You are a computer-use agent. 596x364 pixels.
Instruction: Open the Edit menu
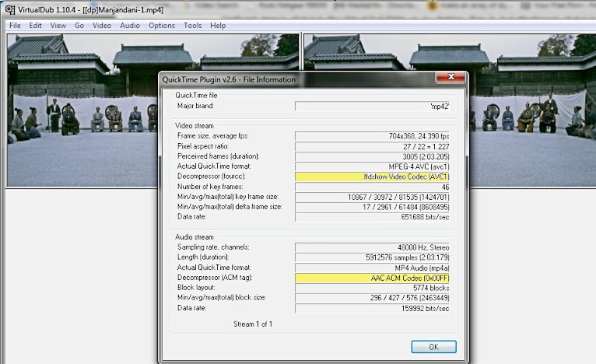pos(35,26)
